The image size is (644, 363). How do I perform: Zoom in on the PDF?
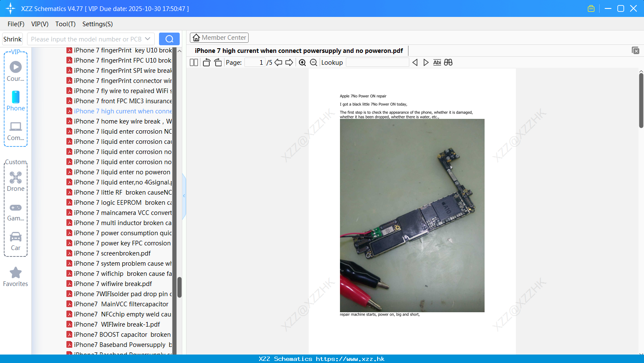click(x=302, y=62)
